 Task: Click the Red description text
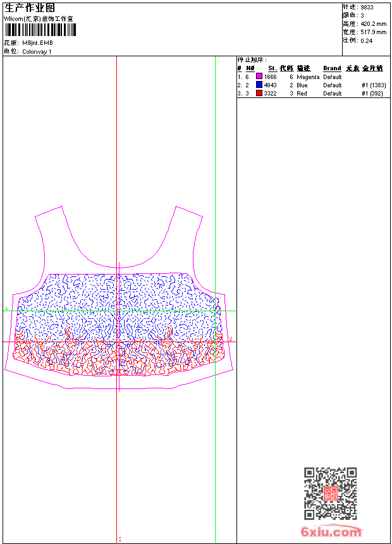tap(302, 94)
